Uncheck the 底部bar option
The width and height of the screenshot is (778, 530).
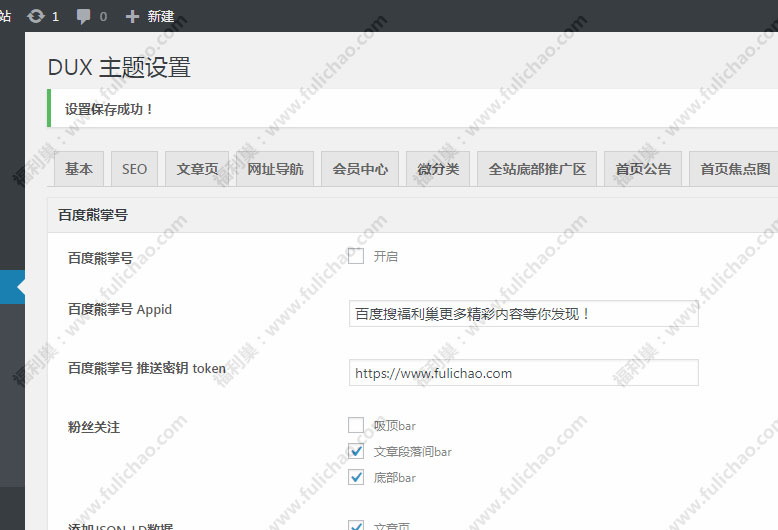[356, 477]
